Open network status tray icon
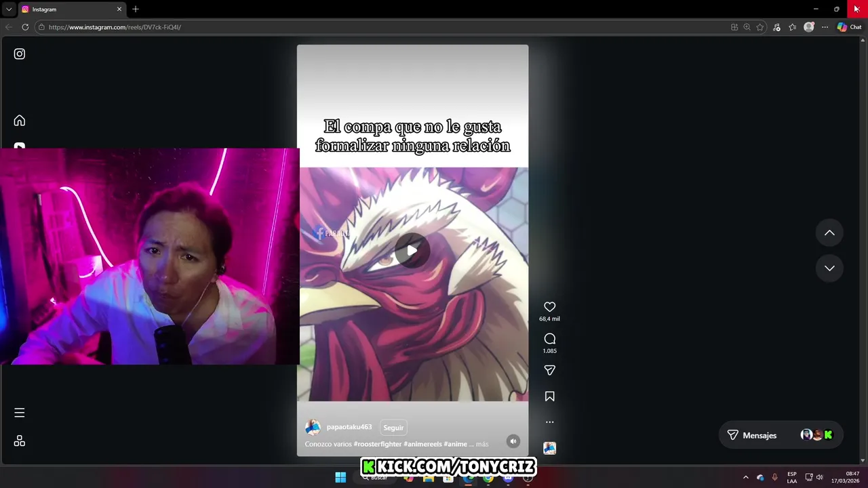The height and width of the screenshot is (488, 868). pyautogui.click(x=809, y=477)
